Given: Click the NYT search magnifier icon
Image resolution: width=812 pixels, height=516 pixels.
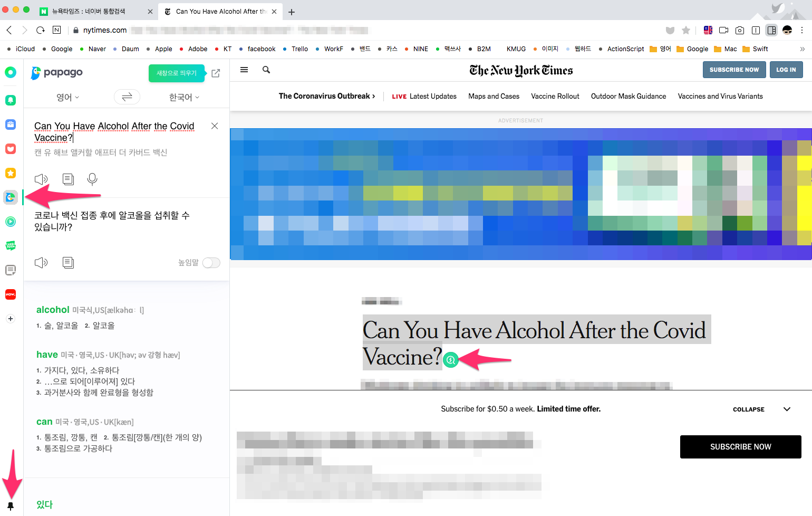Looking at the screenshot, I should pos(266,70).
